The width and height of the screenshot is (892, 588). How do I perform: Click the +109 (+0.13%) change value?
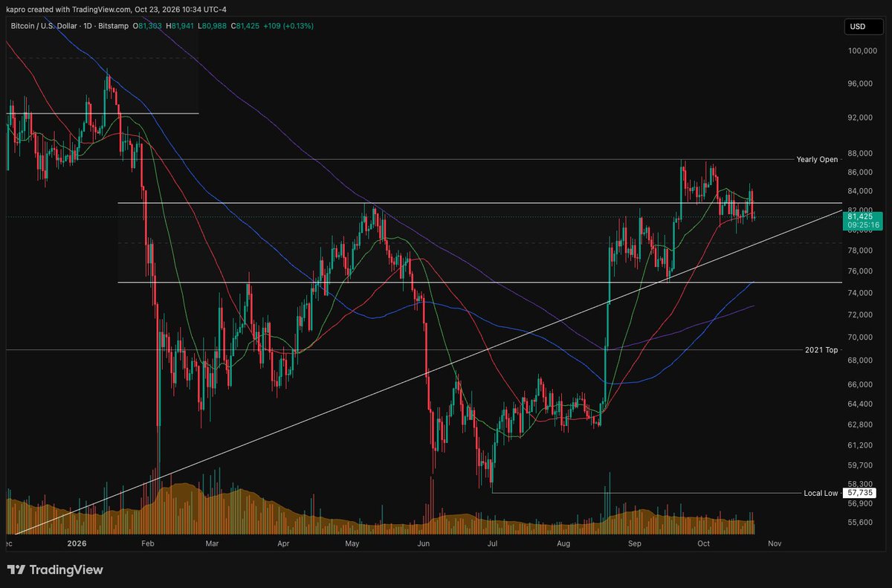(288, 26)
